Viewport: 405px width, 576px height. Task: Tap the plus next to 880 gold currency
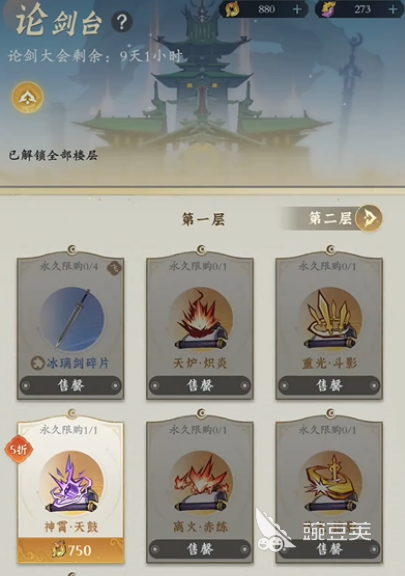297,9
